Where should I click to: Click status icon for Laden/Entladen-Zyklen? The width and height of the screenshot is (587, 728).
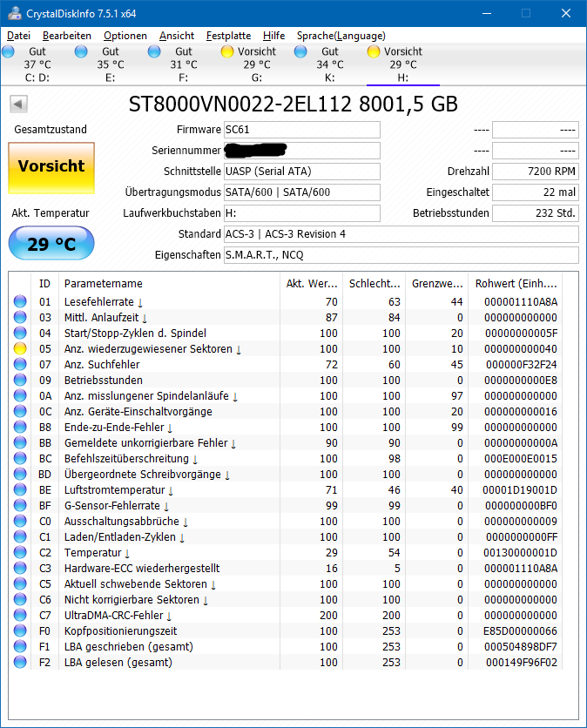click(x=20, y=536)
